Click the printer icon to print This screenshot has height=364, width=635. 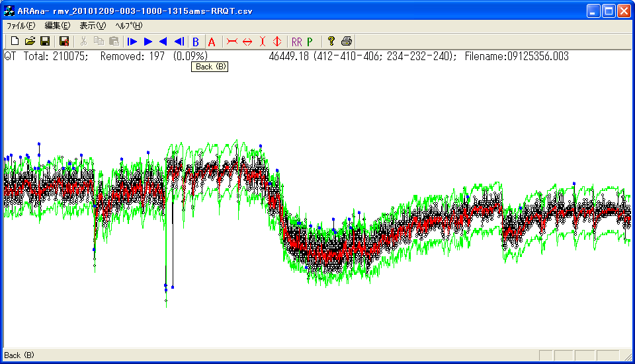tap(347, 42)
